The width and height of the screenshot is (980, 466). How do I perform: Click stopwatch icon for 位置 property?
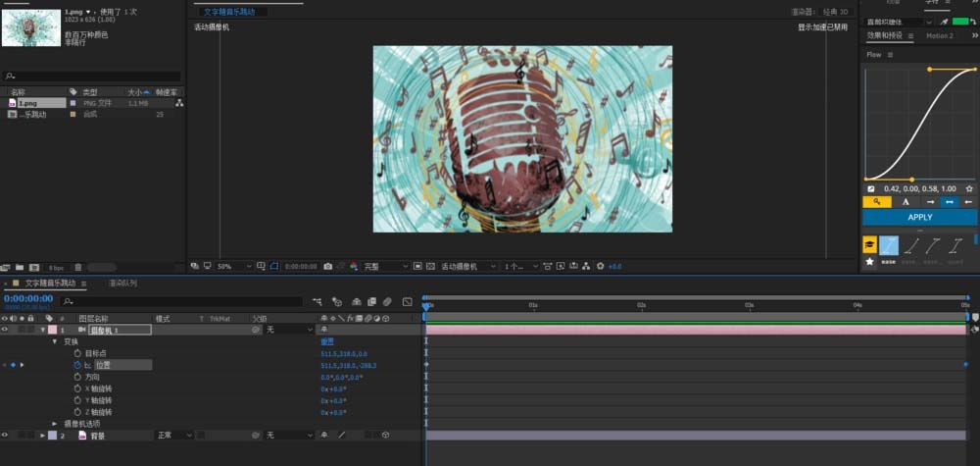(77, 365)
